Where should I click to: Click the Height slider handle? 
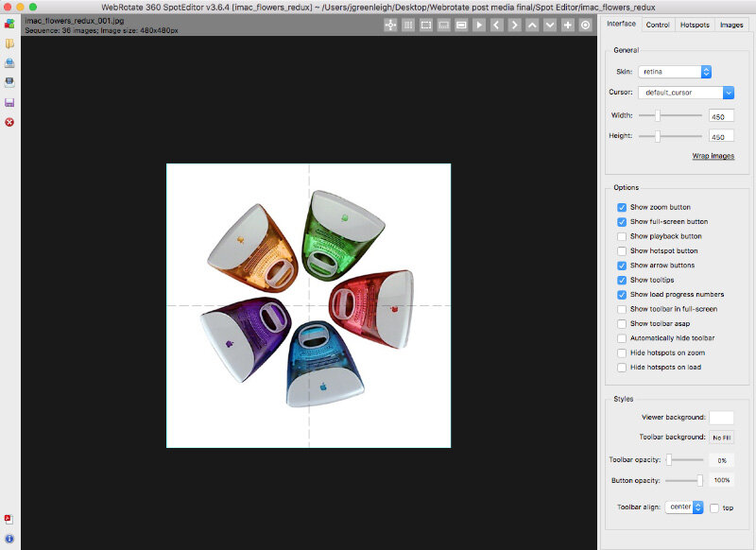coord(657,136)
